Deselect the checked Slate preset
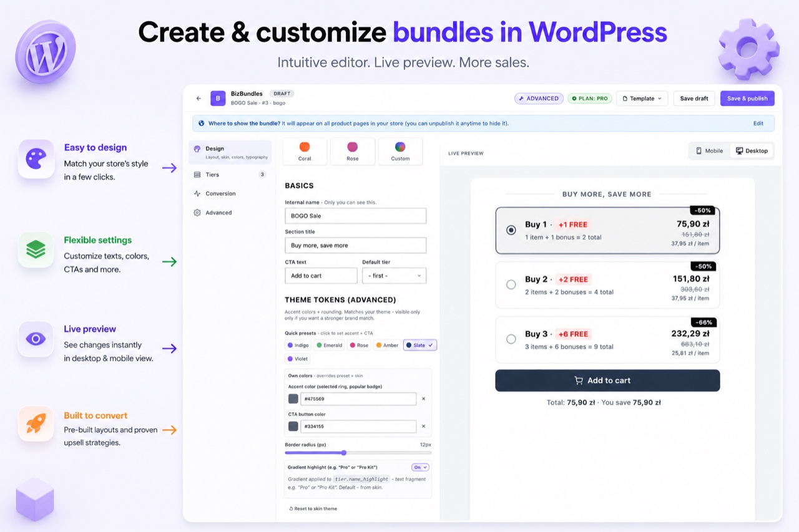 (x=420, y=345)
